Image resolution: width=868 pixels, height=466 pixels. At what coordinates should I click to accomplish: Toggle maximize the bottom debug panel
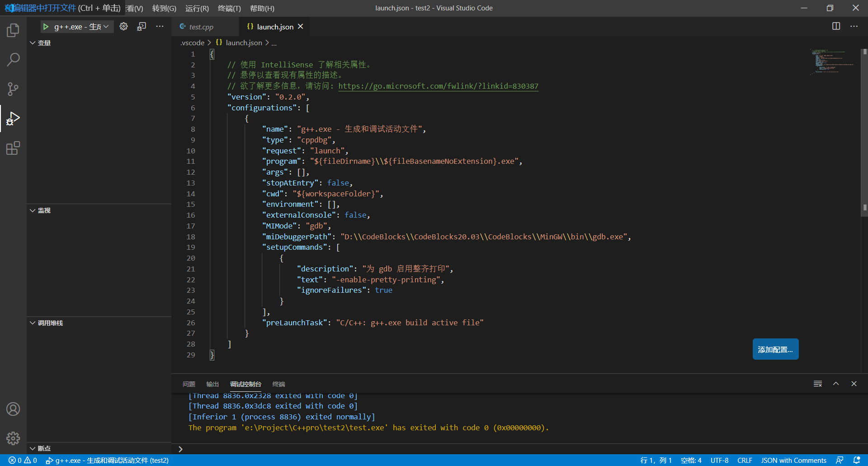[x=835, y=383]
